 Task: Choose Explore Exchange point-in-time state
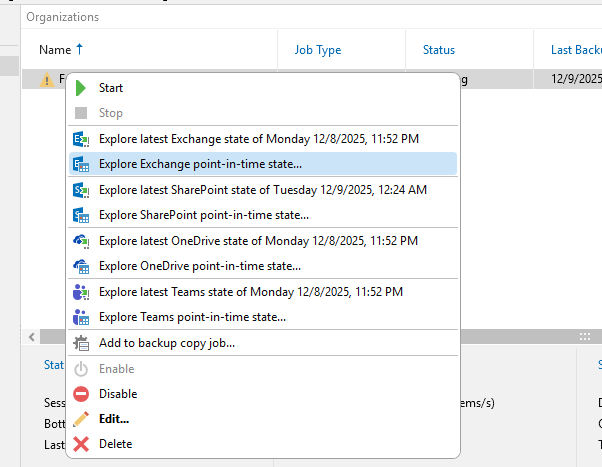pyautogui.click(x=200, y=164)
